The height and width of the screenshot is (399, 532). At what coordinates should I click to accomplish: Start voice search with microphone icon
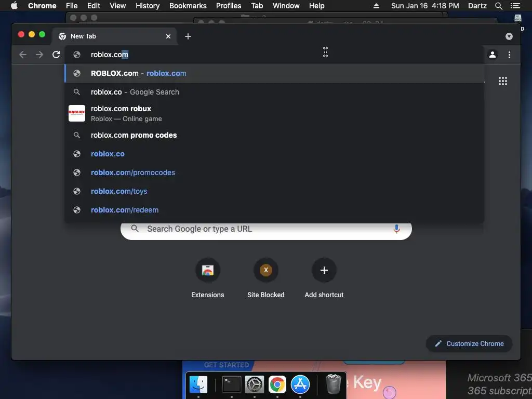click(x=396, y=229)
